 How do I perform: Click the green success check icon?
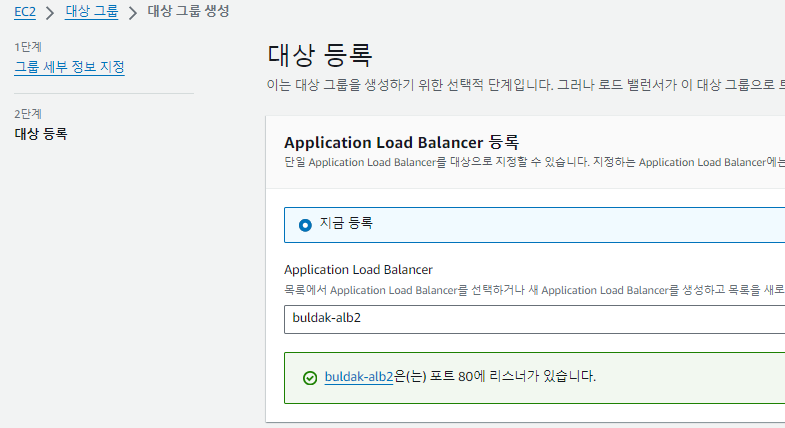(310, 378)
